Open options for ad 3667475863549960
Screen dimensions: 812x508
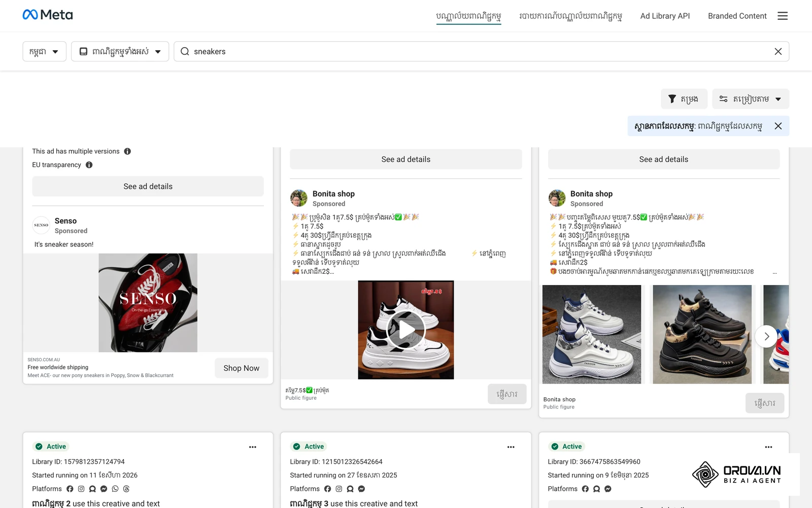768,447
